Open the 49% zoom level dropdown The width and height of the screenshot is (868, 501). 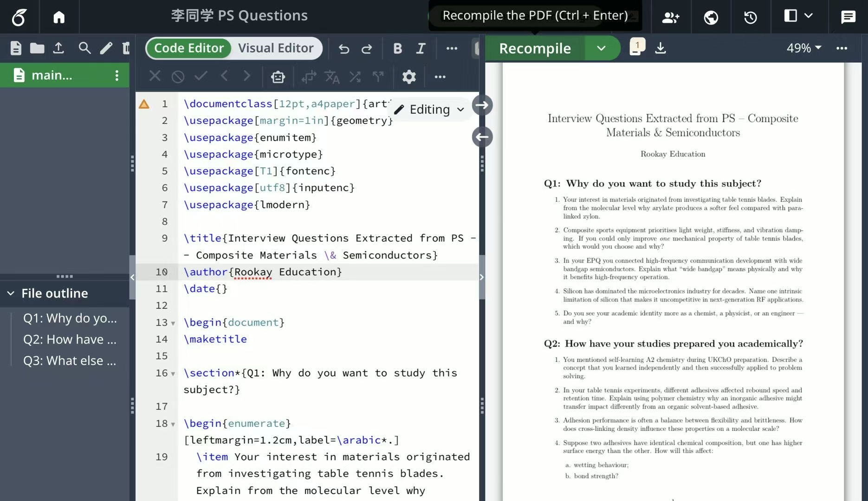coord(803,48)
